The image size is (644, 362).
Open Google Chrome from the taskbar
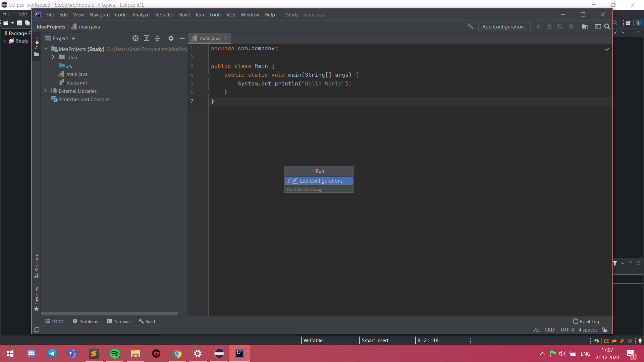click(x=177, y=354)
